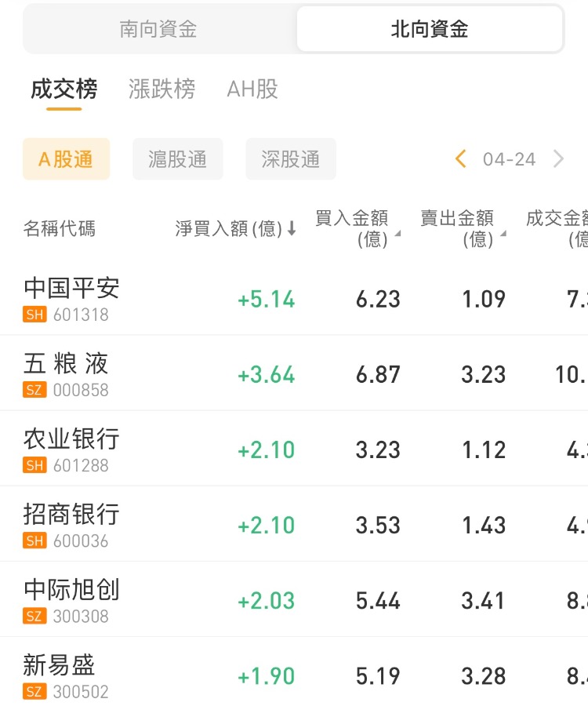
Task: Go to next date with right arrow
Action: (558, 159)
